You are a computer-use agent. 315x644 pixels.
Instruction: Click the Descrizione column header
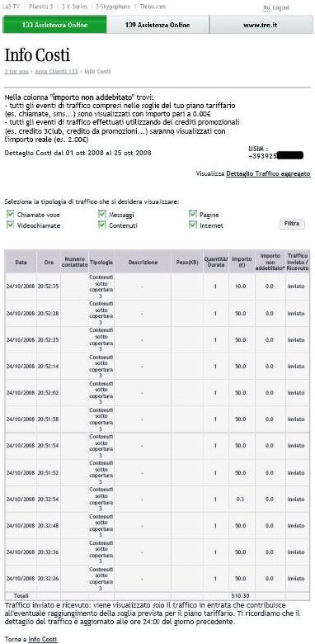[143, 262]
